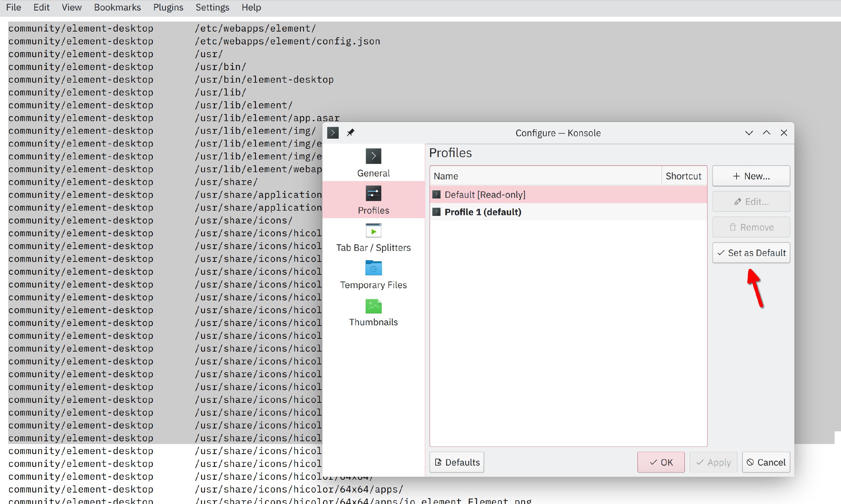This screenshot has width=841, height=504.
Task: Minimize the Configure dialog with down chevron
Action: [x=749, y=133]
